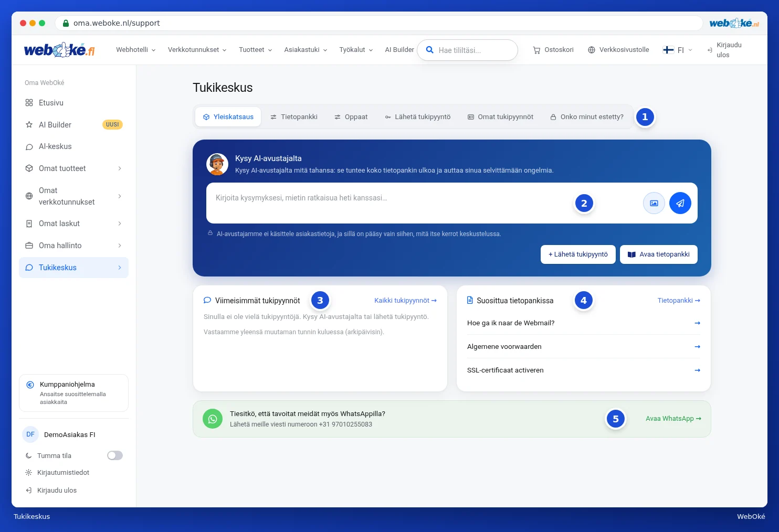This screenshot has height=532, width=779.
Task: Click the AI Builder star icon
Action: (x=29, y=125)
